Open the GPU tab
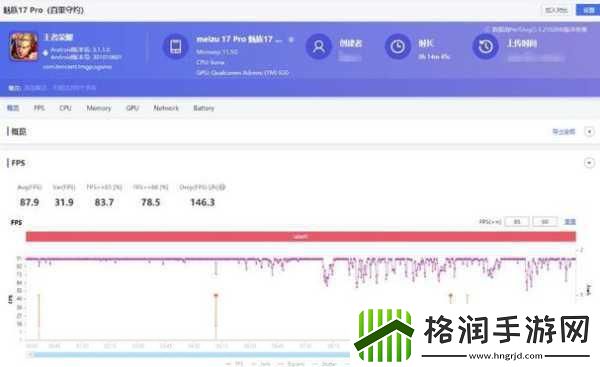The image size is (600, 367). (132, 108)
